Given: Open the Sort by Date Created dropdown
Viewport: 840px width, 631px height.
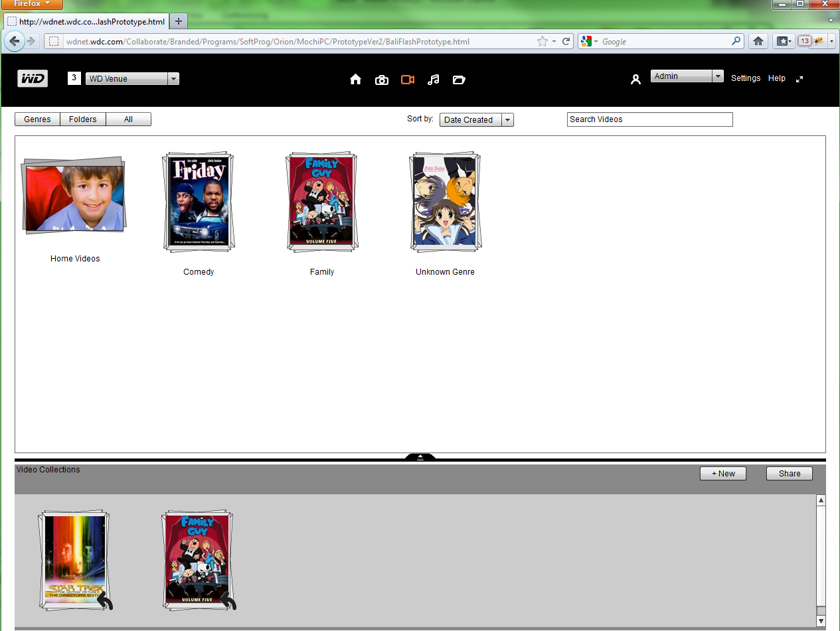Looking at the screenshot, I should click(476, 120).
